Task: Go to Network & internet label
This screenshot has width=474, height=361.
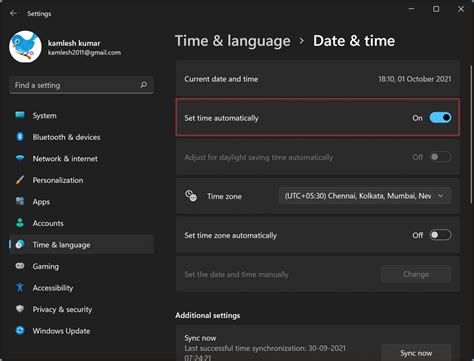Action: click(65, 159)
